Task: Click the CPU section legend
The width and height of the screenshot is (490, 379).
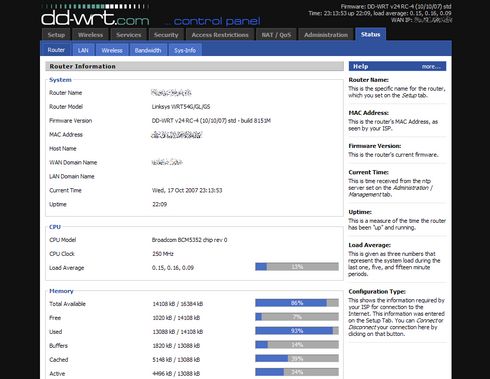Action: (55, 227)
